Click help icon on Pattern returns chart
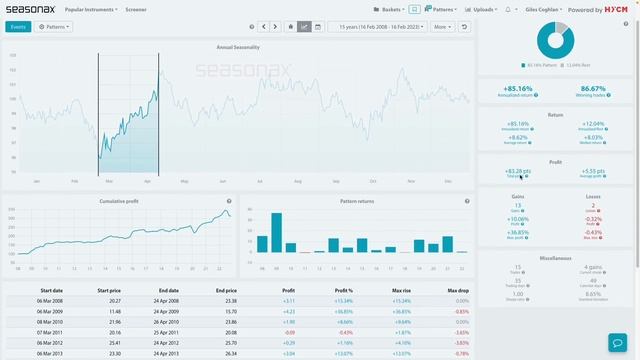The image size is (640, 360). 467,201
